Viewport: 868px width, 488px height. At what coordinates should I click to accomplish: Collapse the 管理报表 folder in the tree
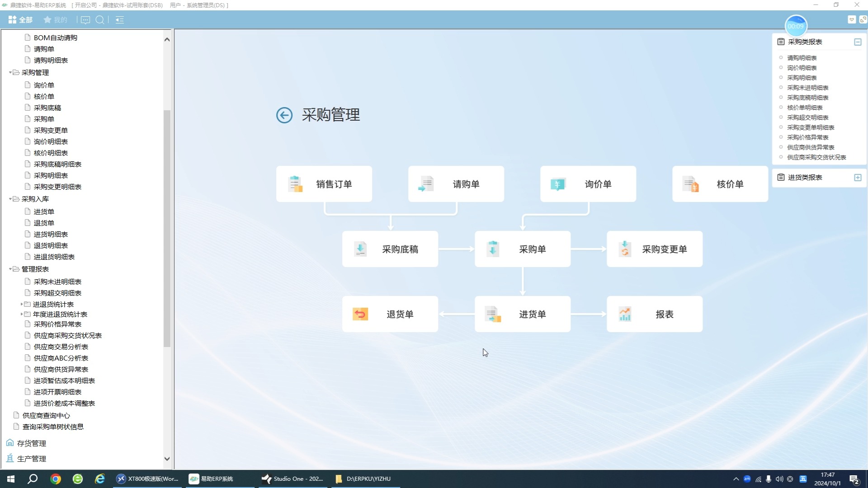(11, 269)
